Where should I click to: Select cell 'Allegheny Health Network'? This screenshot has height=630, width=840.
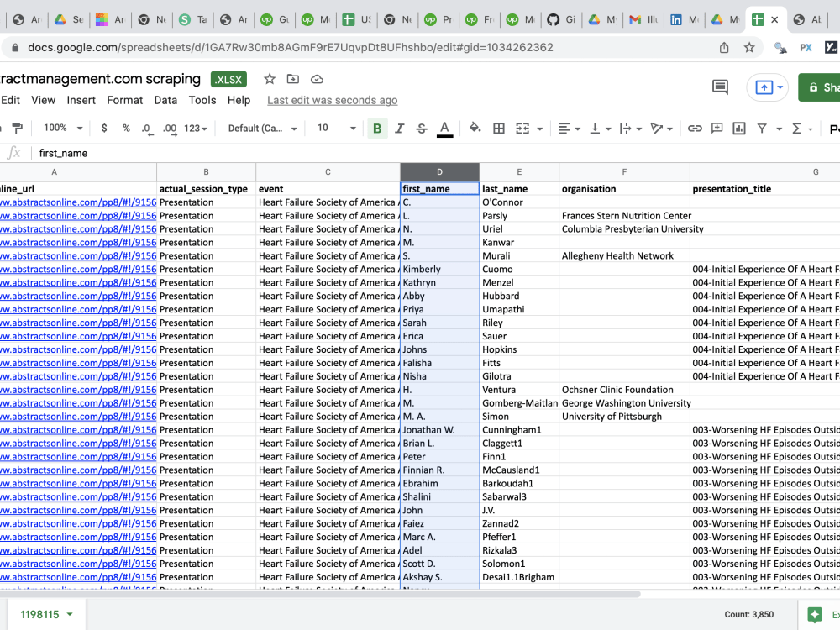click(624, 255)
